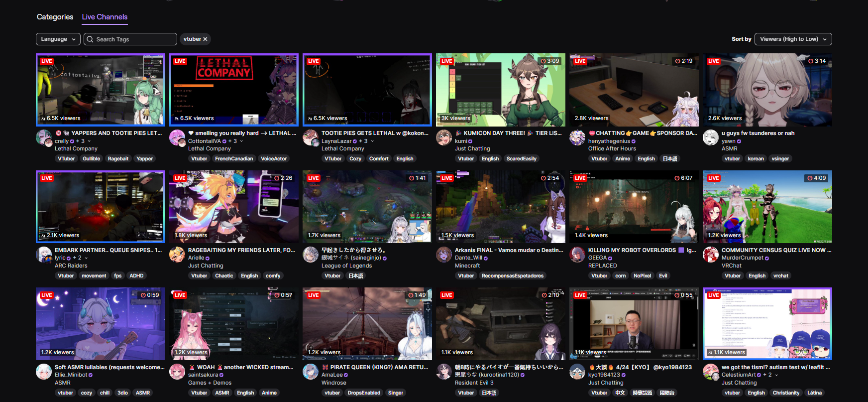Screen dimensions: 868x402
Task: Open the kurootina1120 channel avatar
Action: pyautogui.click(x=444, y=372)
